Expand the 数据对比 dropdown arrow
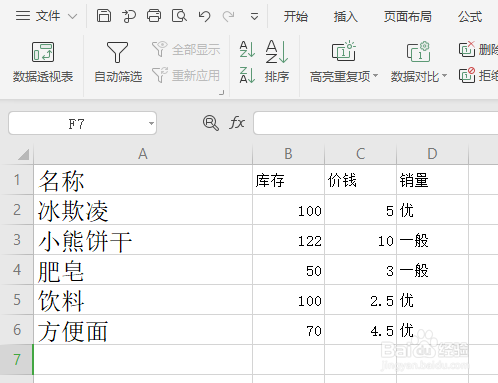The image size is (498, 383). coord(445,76)
